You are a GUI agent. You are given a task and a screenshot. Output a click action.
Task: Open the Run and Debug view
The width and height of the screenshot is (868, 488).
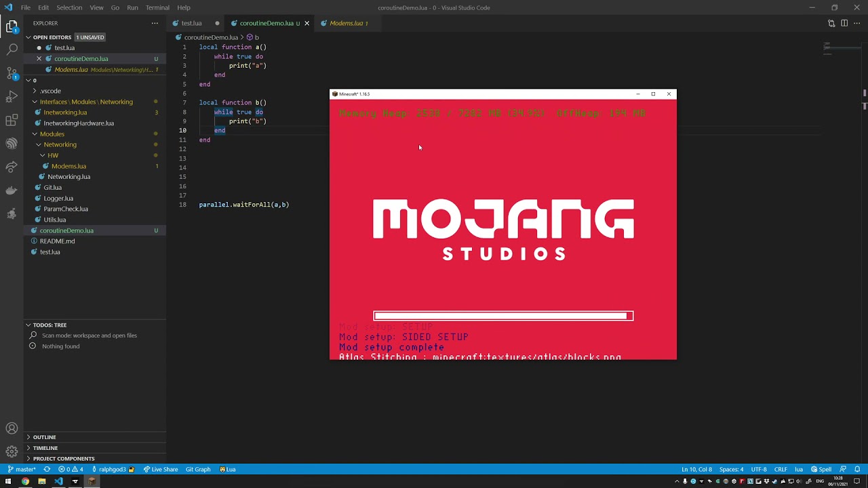[12, 97]
